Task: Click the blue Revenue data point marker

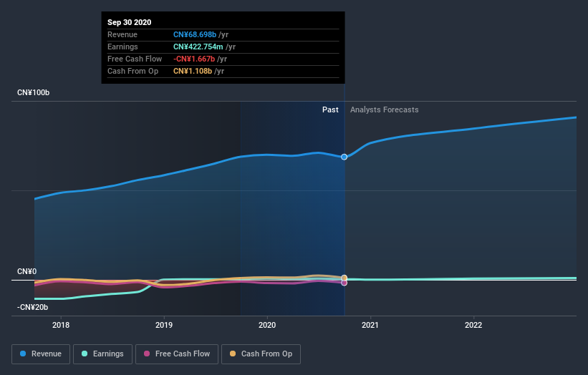Action: point(344,157)
